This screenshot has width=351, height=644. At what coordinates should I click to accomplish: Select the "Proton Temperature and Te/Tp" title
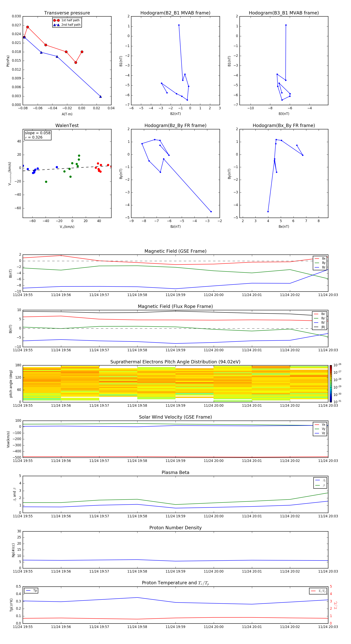tap(175, 583)
